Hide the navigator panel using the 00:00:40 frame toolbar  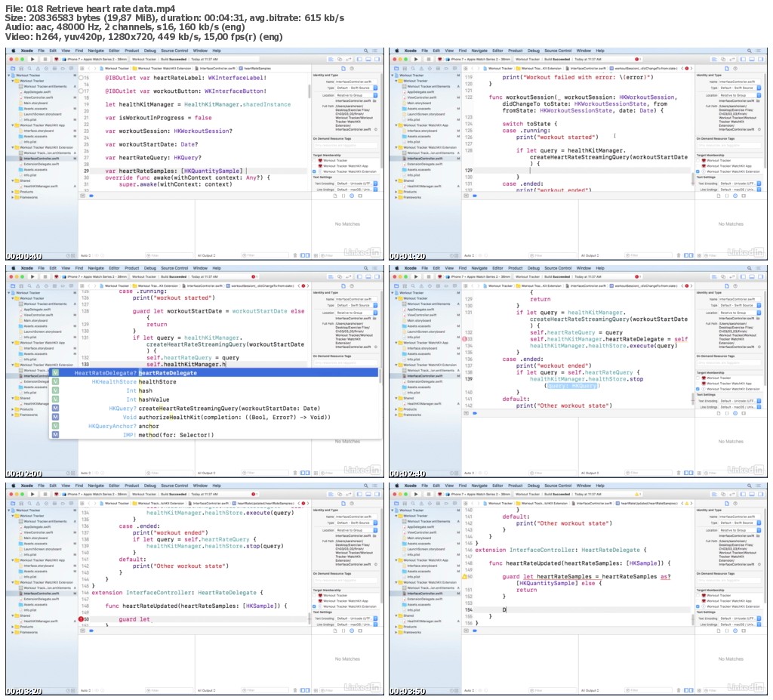click(359, 59)
